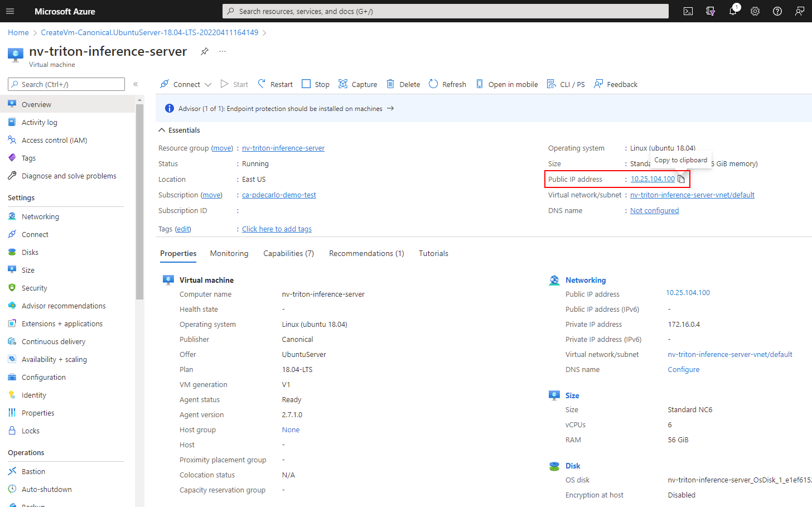Open the CreateVm deployment breadcrumb
812x507 pixels.
(149, 32)
